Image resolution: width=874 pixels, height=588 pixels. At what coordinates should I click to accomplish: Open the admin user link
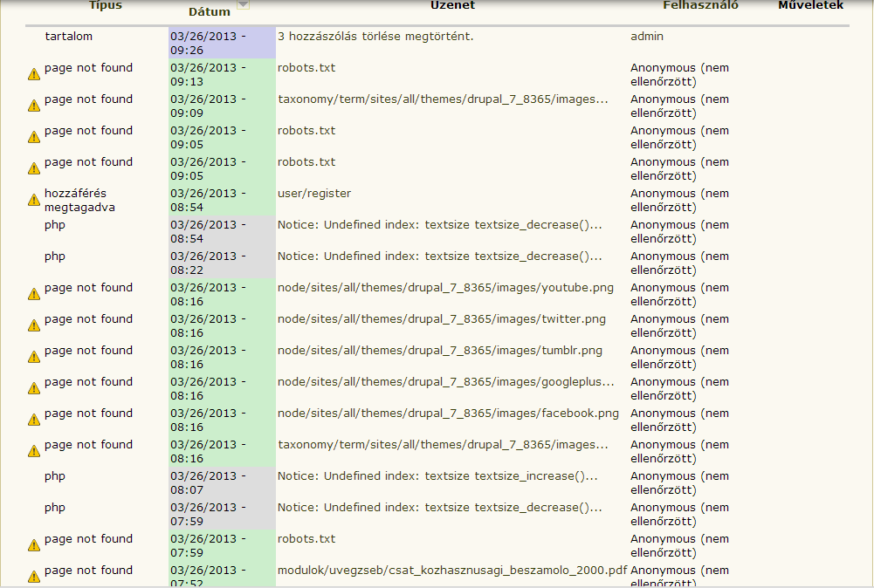pyautogui.click(x=647, y=37)
